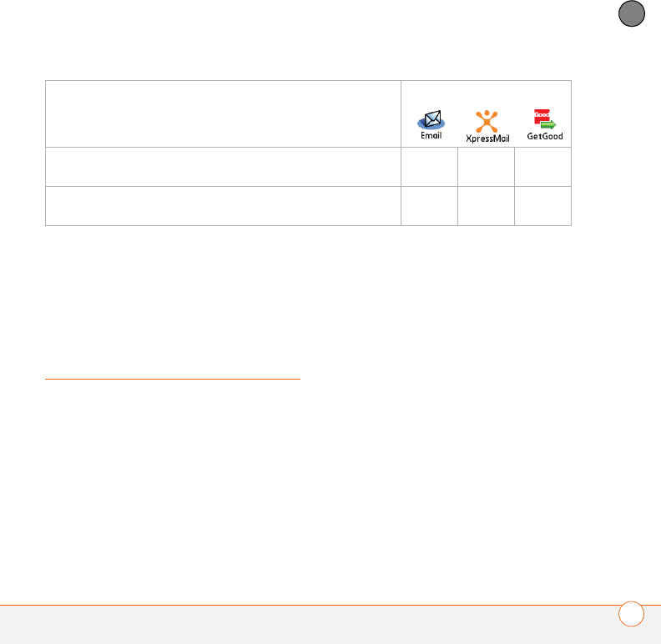Click the short orange horizontal divider line

[173, 379]
